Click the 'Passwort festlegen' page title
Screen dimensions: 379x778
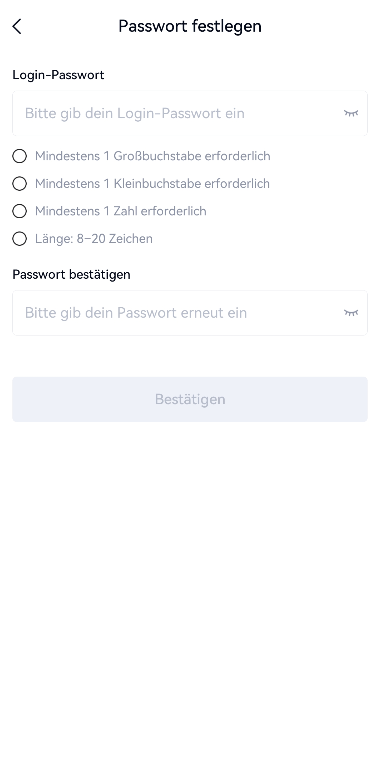pyautogui.click(x=190, y=26)
